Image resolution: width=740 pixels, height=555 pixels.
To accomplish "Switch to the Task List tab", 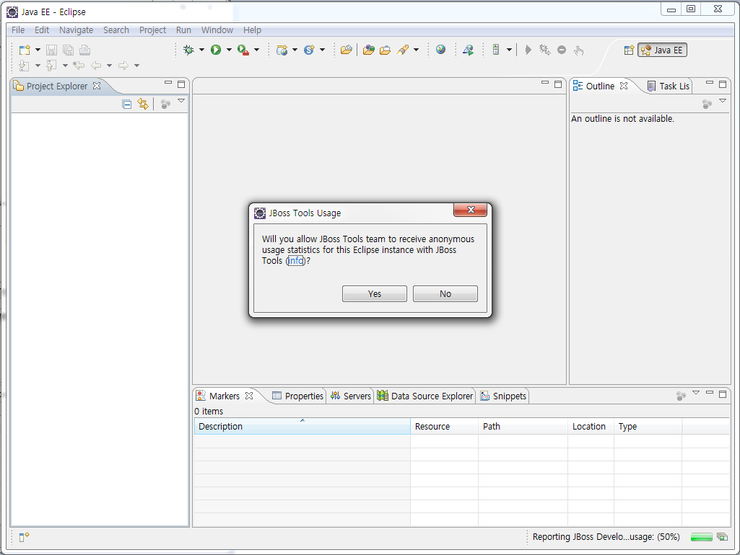I will pyautogui.click(x=668, y=86).
